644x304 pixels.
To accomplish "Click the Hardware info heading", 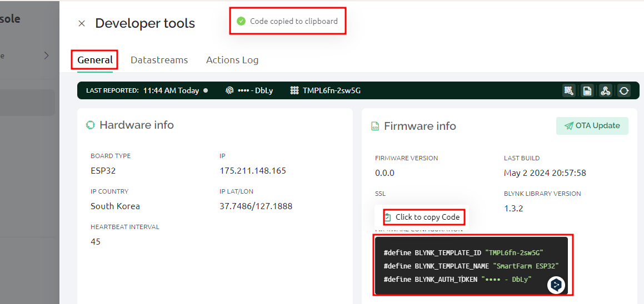I will [x=136, y=125].
